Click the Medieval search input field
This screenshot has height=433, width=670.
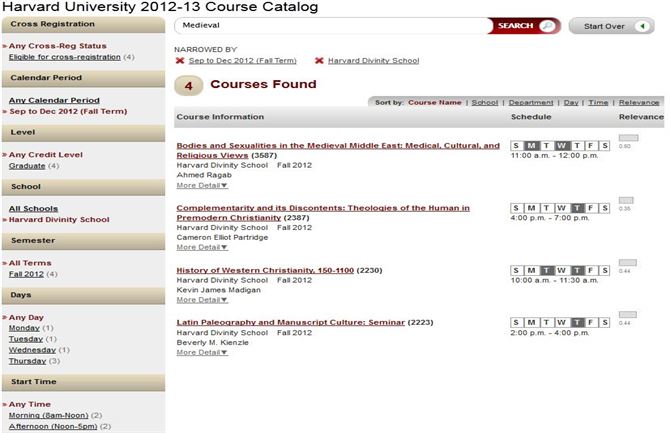tap(332, 26)
